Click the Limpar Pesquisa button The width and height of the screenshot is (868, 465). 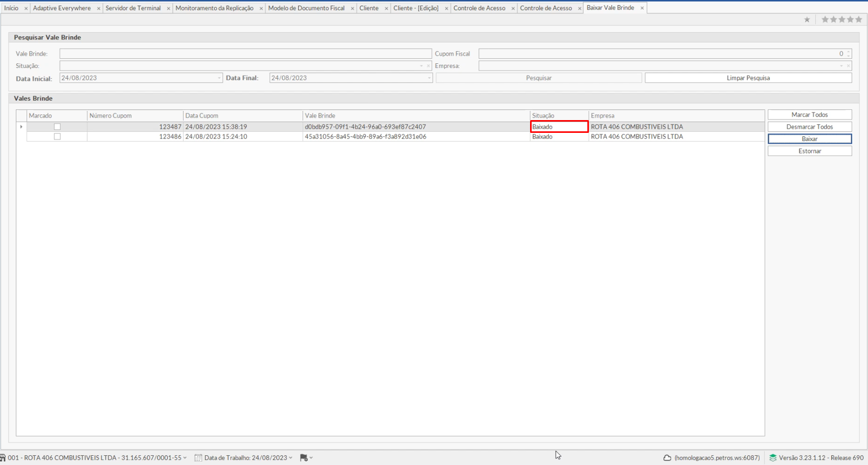click(748, 78)
